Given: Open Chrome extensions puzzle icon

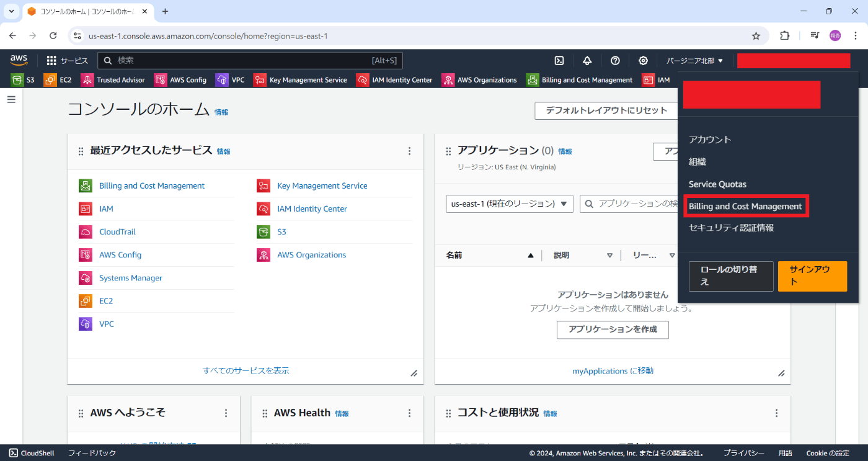Looking at the screenshot, I should click(x=784, y=36).
